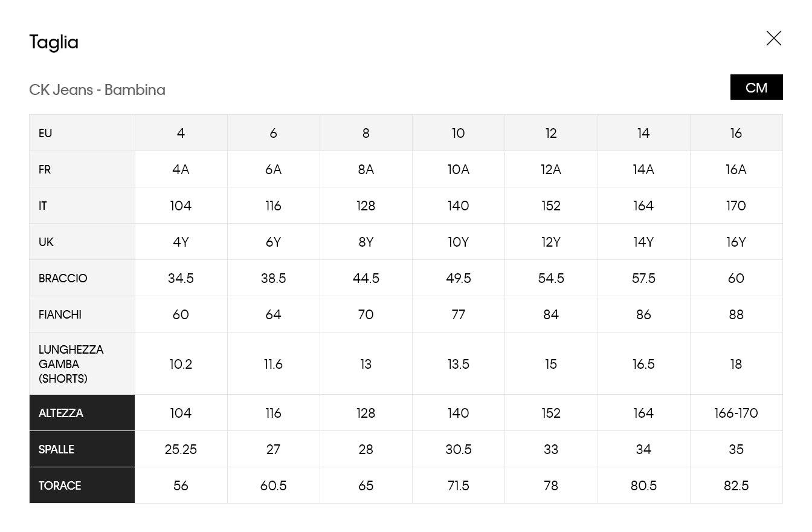The width and height of the screenshot is (812, 532).
Task: Select EU size 16 column header
Action: tap(735, 133)
